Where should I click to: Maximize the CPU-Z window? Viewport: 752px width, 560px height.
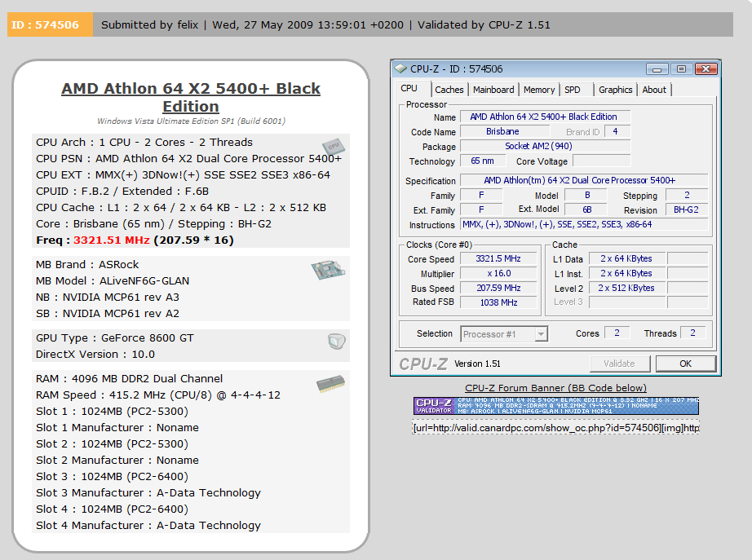click(681, 69)
